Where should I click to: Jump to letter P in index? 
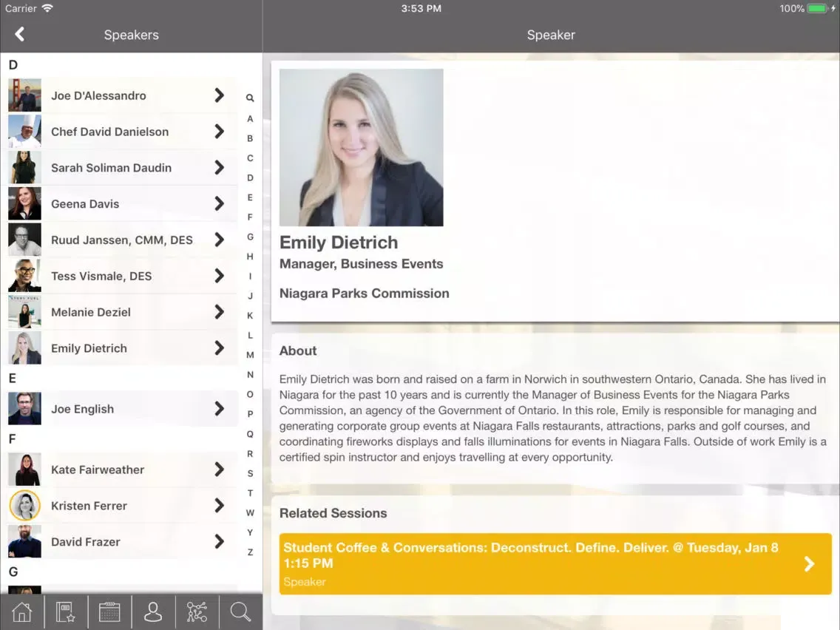(250, 414)
